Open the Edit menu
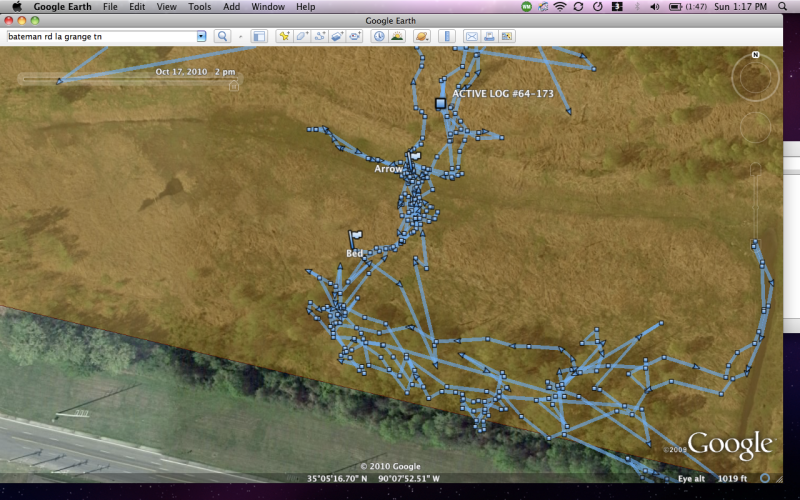This screenshot has height=500, width=800. pyautogui.click(x=137, y=7)
